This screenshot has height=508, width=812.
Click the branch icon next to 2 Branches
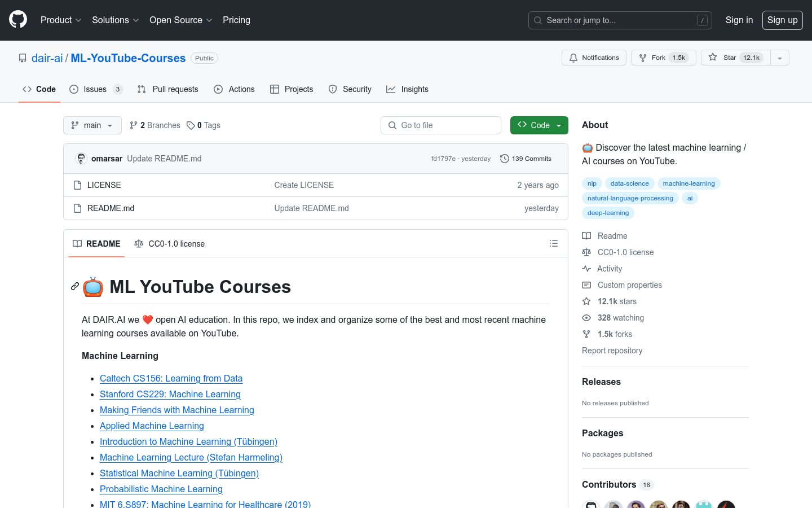point(133,125)
